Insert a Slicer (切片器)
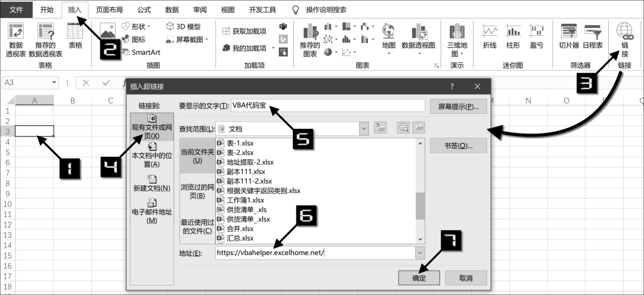This screenshot has width=644, height=295. (x=569, y=36)
